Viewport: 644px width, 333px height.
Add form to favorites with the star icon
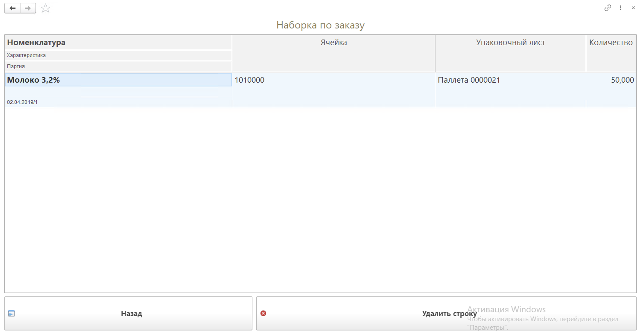(45, 8)
